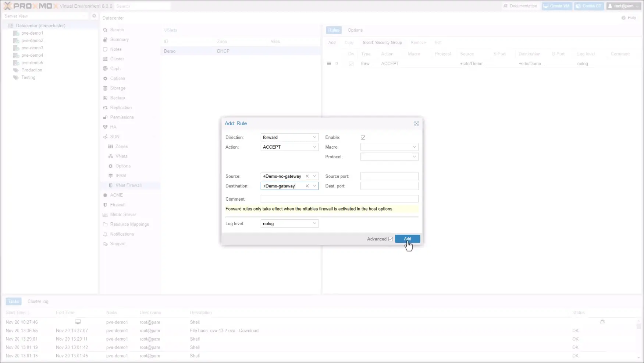This screenshot has height=363, width=644.
Task: Click the Help button
Action: tap(629, 18)
